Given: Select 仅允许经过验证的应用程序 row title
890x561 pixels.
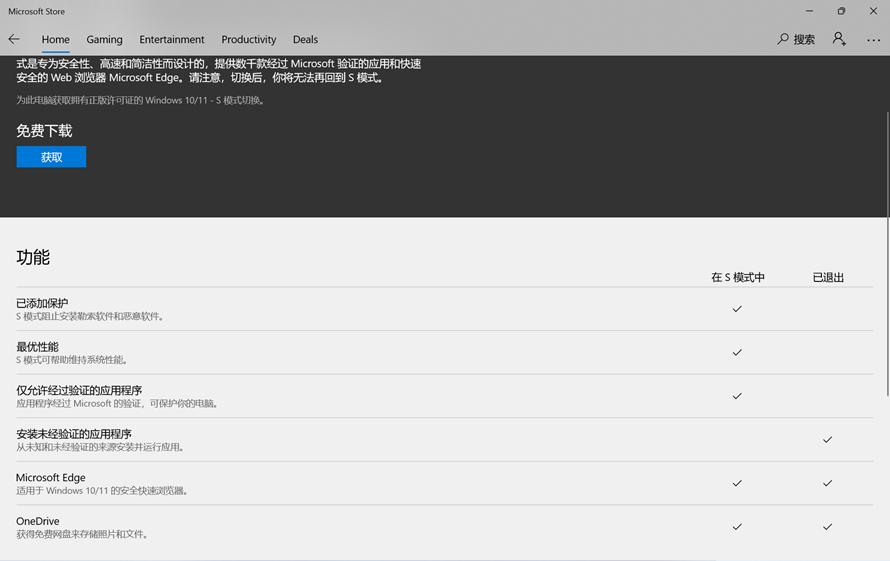Looking at the screenshot, I should pyautogui.click(x=79, y=391).
